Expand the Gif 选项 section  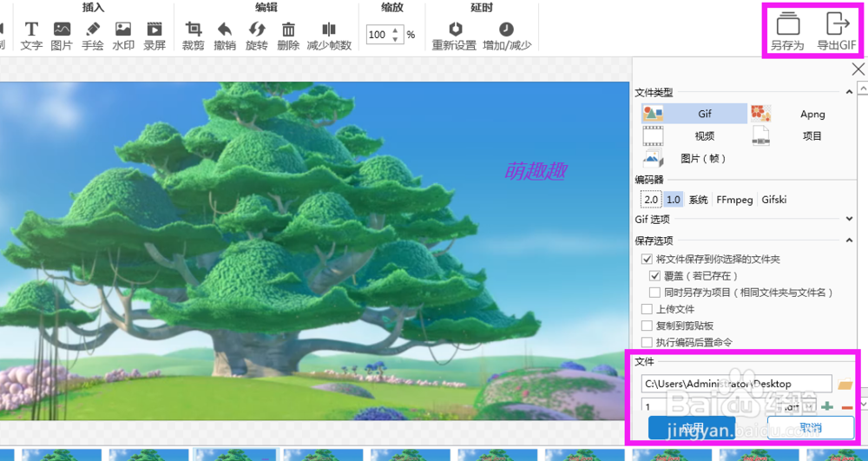pos(849,219)
